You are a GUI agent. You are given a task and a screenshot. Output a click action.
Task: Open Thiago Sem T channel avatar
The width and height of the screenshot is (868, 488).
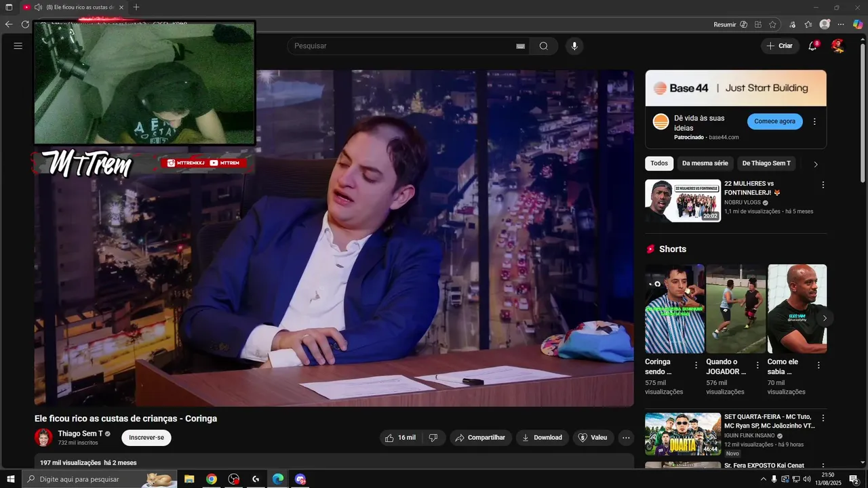[x=43, y=438]
